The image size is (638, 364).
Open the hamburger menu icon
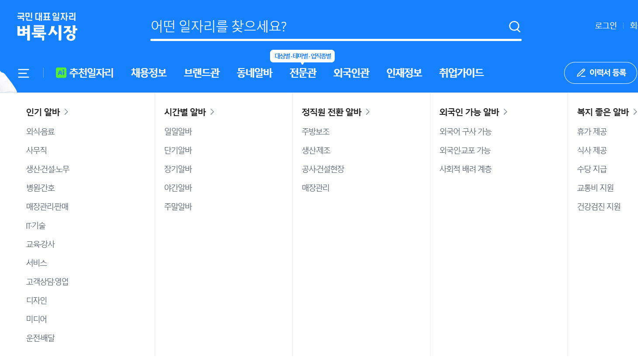pos(23,73)
